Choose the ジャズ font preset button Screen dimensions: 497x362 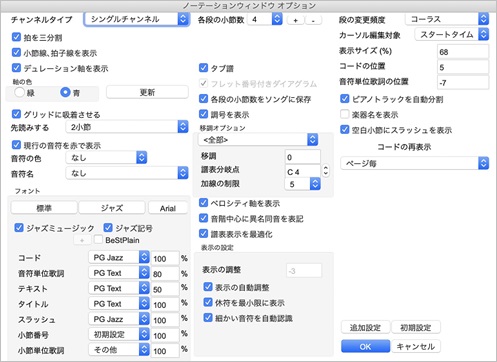click(112, 208)
